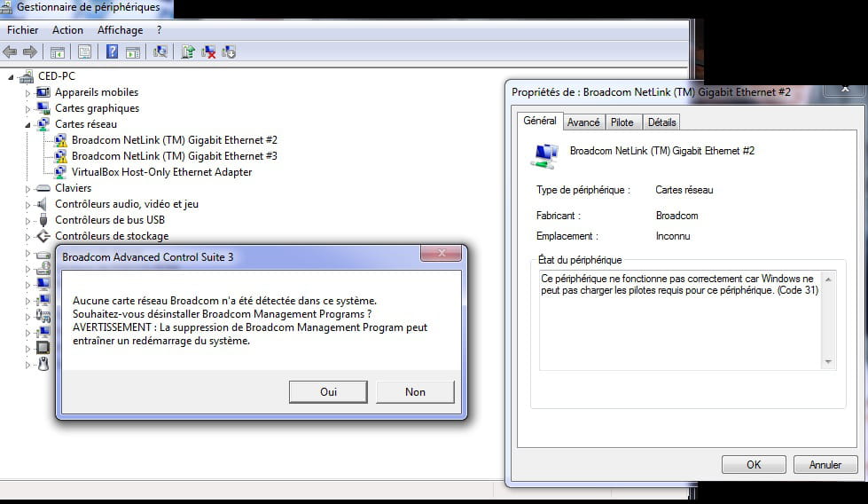
Task: Click the storage controllers icon
Action: pyautogui.click(x=43, y=236)
